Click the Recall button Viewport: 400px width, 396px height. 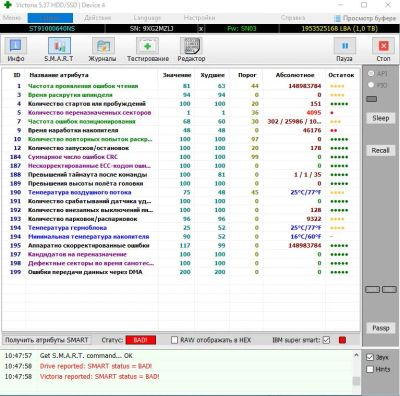point(380,150)
